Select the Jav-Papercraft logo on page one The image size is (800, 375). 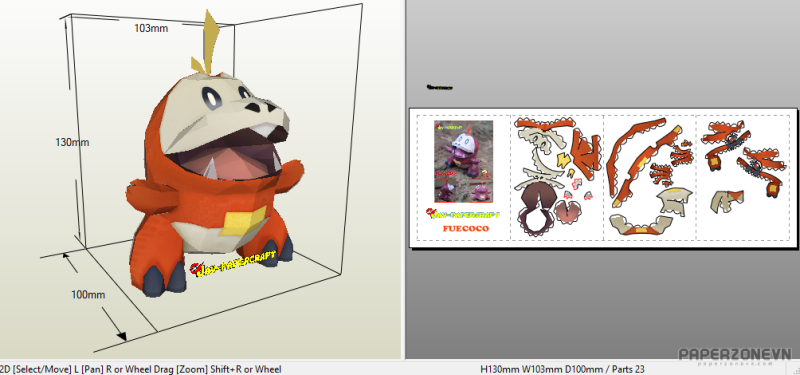point(463,214)
